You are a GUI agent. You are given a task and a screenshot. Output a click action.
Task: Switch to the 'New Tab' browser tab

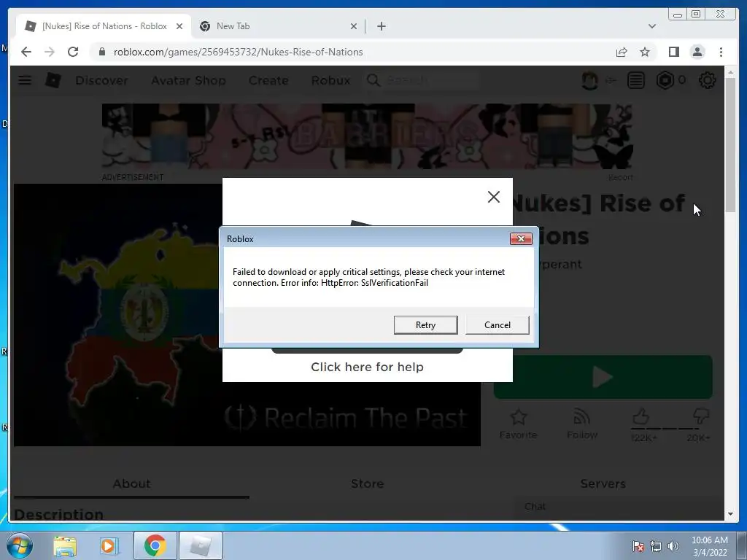279,26
